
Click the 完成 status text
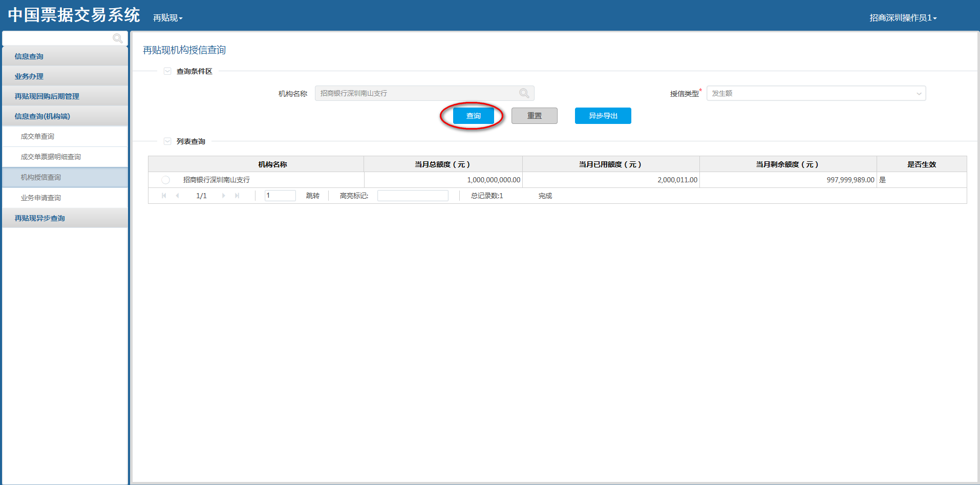click(545, 196)
